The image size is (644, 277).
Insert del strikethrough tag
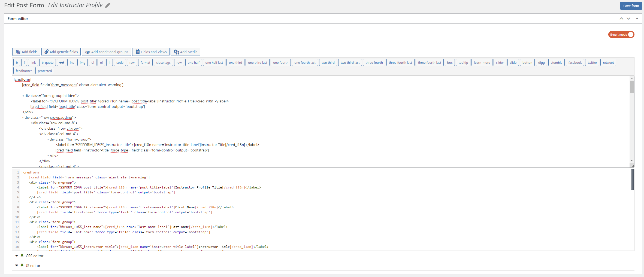coord(62,63)
